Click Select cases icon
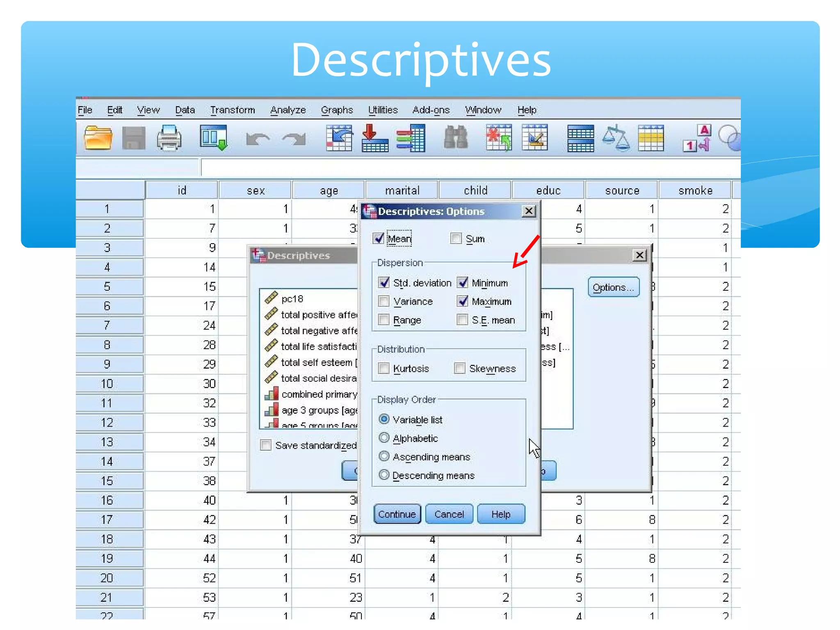 [x=651, y=138]
